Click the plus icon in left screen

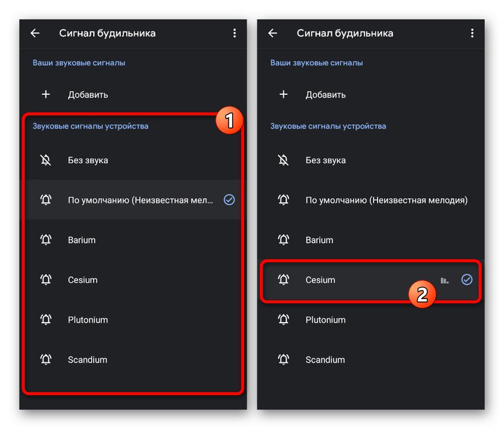(x=46, y=94)
